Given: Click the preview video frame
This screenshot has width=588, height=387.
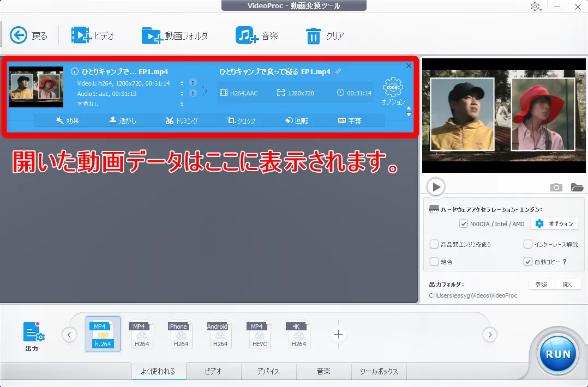Looking at the screenshot, I should [504, 116].
